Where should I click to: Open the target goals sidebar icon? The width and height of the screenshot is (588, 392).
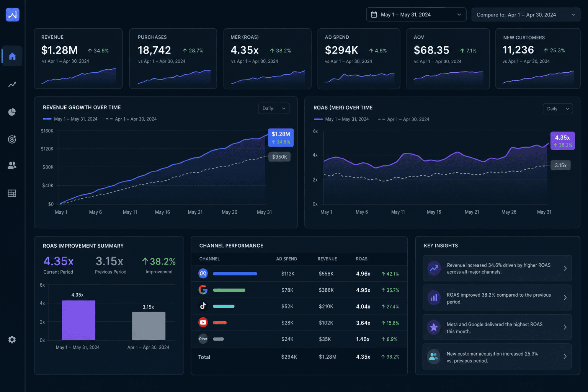(x=12, y=139)
